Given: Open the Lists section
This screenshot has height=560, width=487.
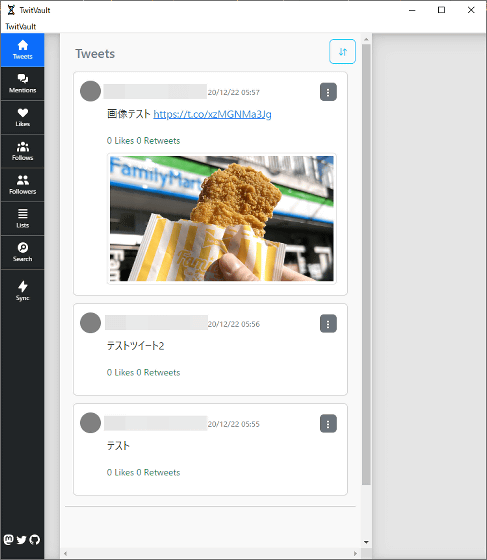Looking at the screenshot, I should pyautogui.click(x=22, y=219).
